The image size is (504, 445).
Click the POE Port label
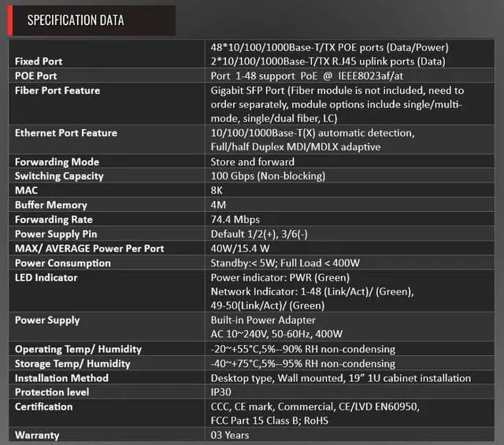click(x=35, y=76)
